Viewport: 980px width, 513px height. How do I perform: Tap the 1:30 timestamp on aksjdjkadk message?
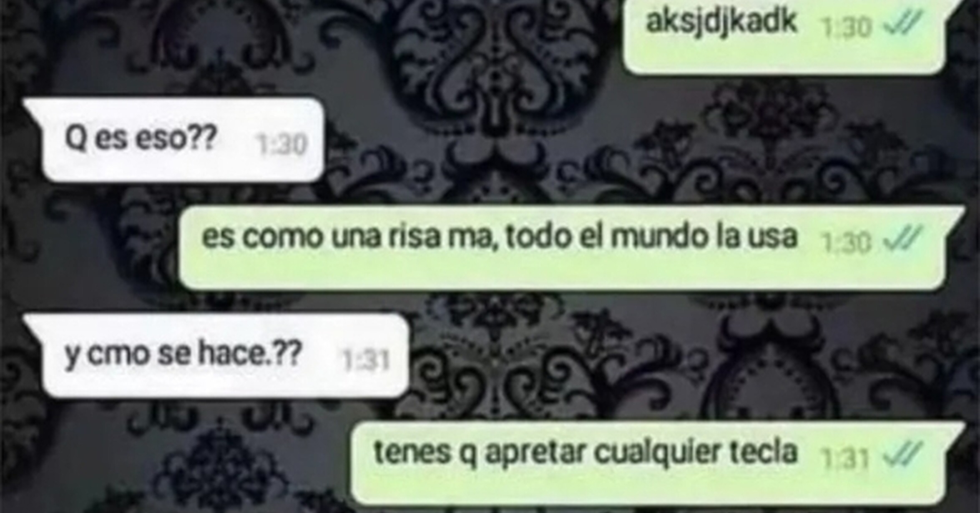click(x=846, y=27)
